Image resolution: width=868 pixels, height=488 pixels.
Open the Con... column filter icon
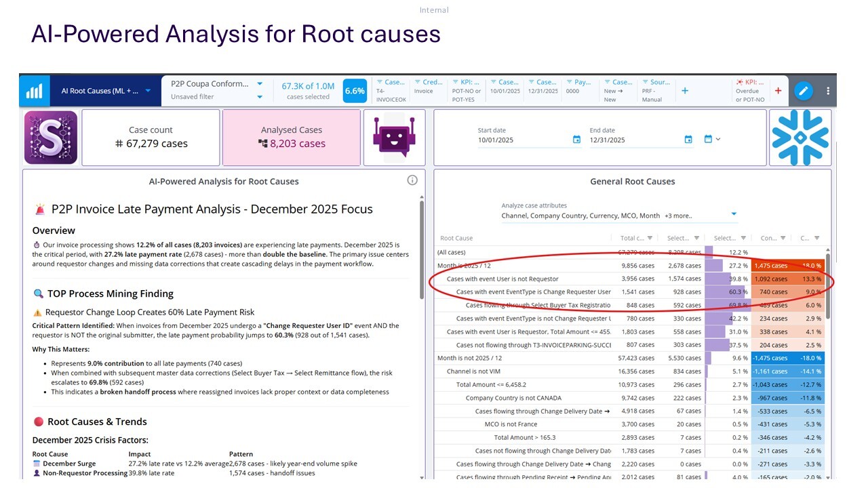(x=784, y=238)
